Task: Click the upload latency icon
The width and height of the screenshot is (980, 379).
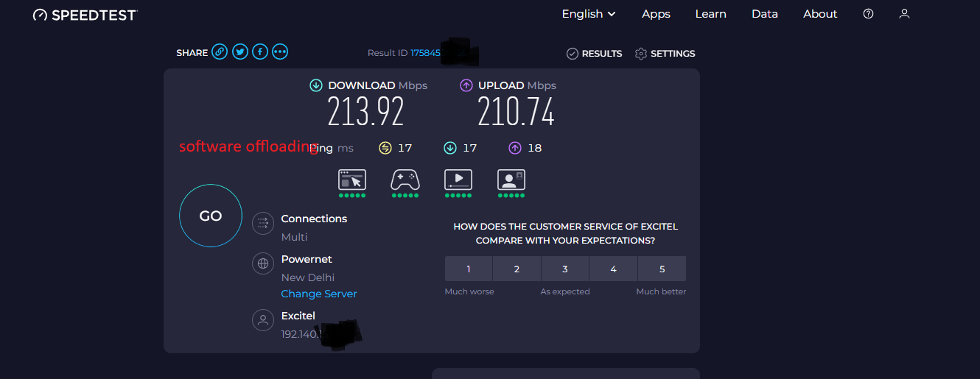Action: pos(515,148)
